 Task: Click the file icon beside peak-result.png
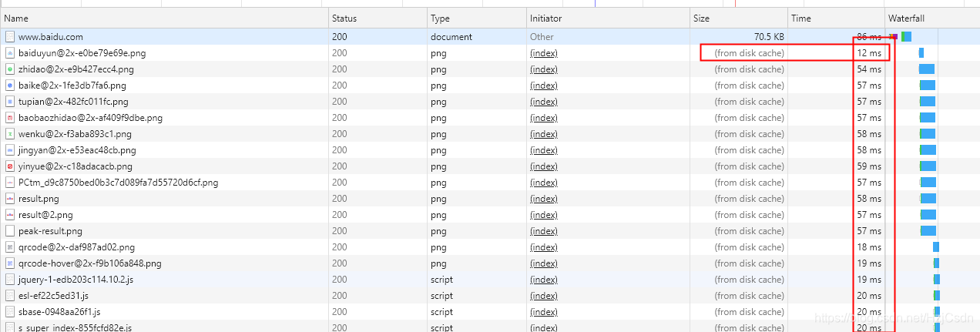tap(10, 231)
